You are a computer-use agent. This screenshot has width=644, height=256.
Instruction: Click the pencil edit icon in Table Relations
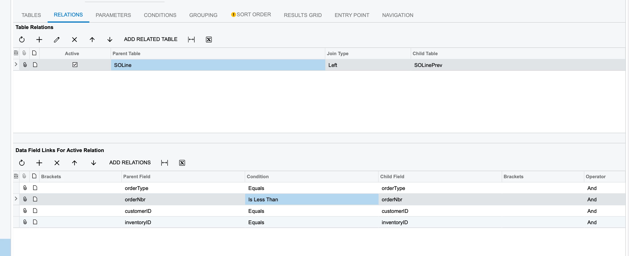tap(57, 40)
